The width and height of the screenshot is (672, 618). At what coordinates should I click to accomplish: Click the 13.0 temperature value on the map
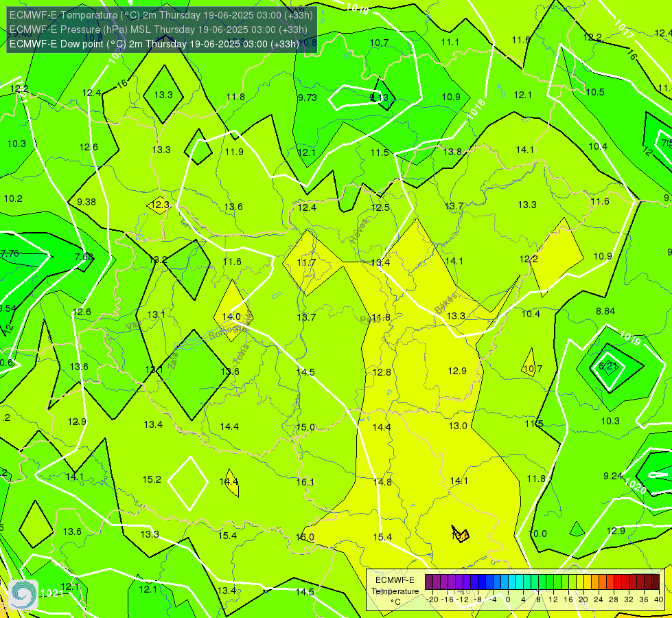[458, 426]
